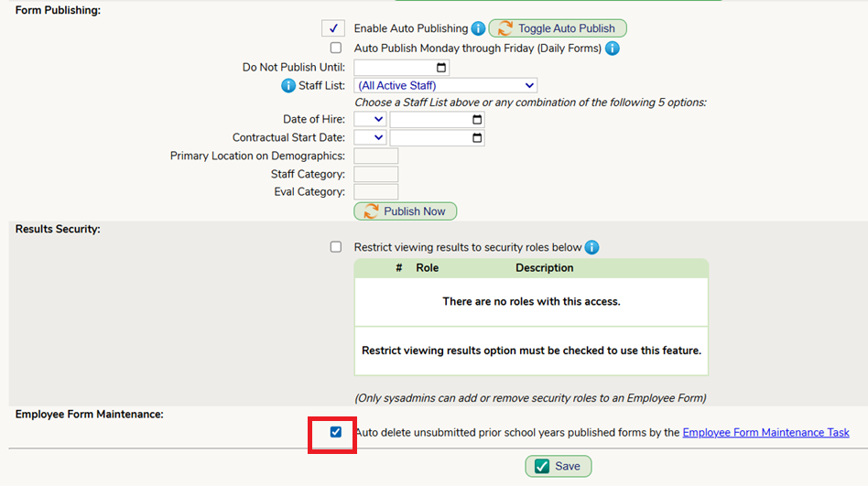Click the Primary Location on Demographics field

[x=376, y=156]
